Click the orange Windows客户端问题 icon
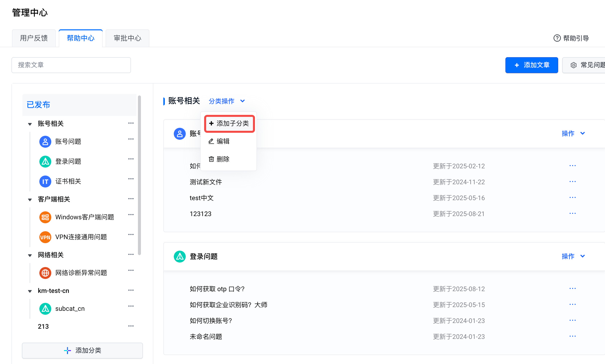This screenshot has height=364, width=605. tap(45, 217)
